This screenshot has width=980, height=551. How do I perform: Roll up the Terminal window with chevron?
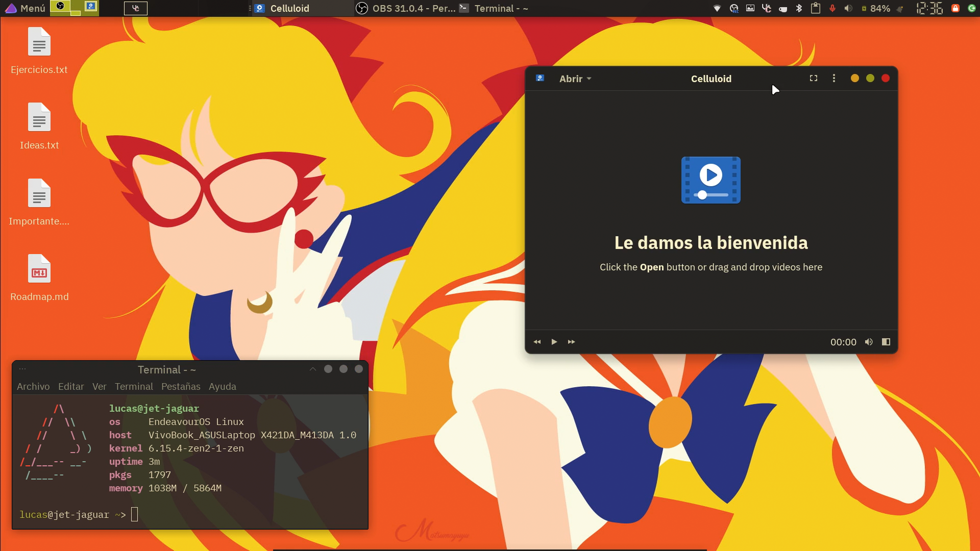313,369
